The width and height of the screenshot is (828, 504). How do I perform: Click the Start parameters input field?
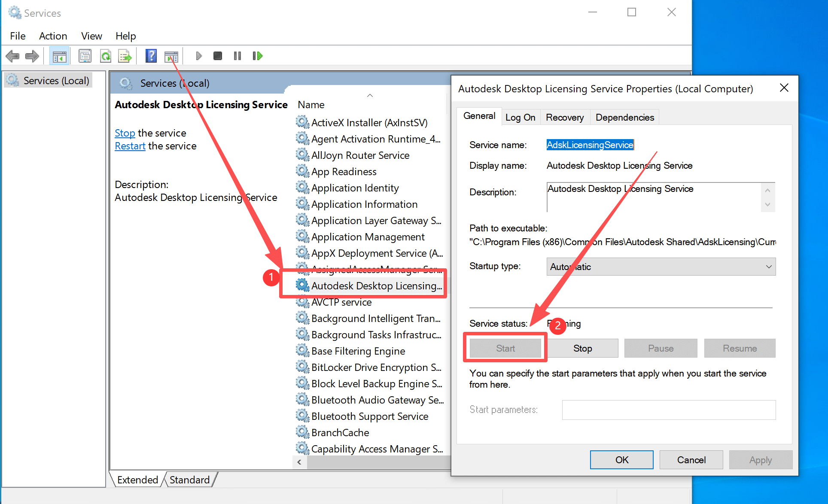tap(668, 410)
